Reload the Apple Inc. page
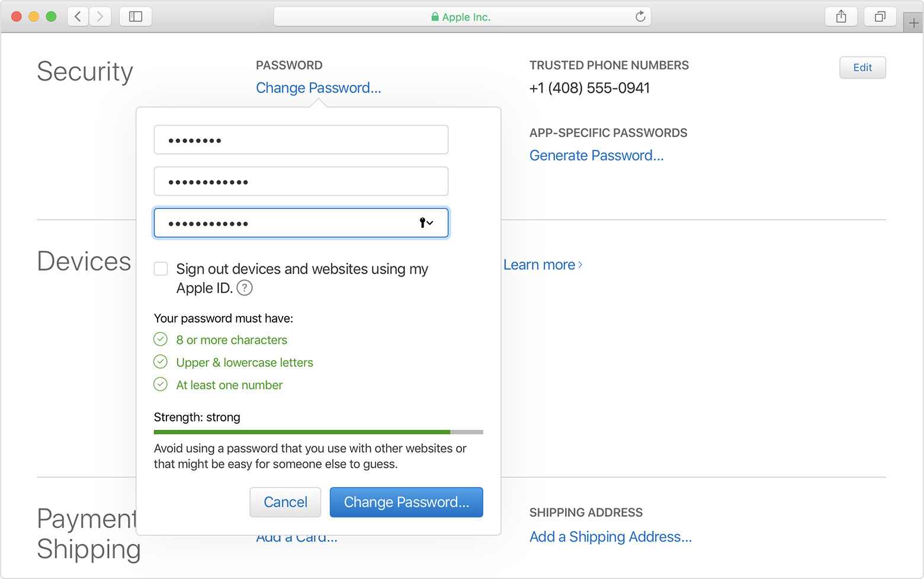The image size is (924, 579). pyautogui.click(x=640, y=17)
